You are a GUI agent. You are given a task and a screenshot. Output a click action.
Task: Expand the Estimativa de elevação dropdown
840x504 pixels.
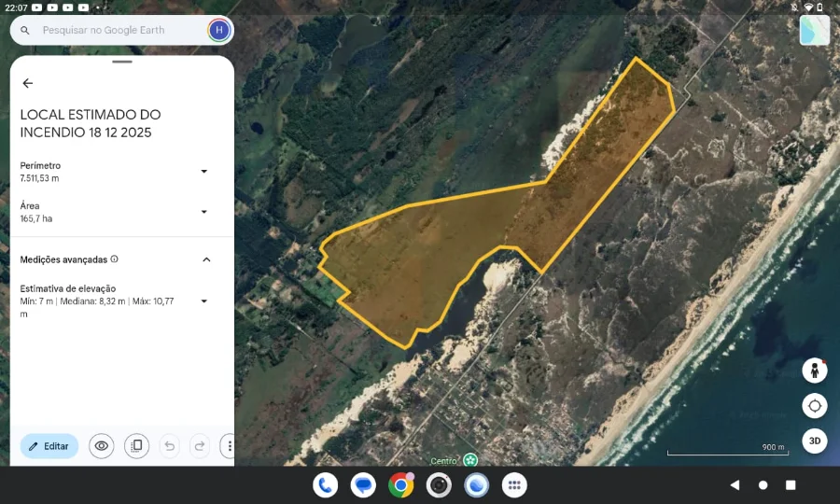click(x=204, y=301)
